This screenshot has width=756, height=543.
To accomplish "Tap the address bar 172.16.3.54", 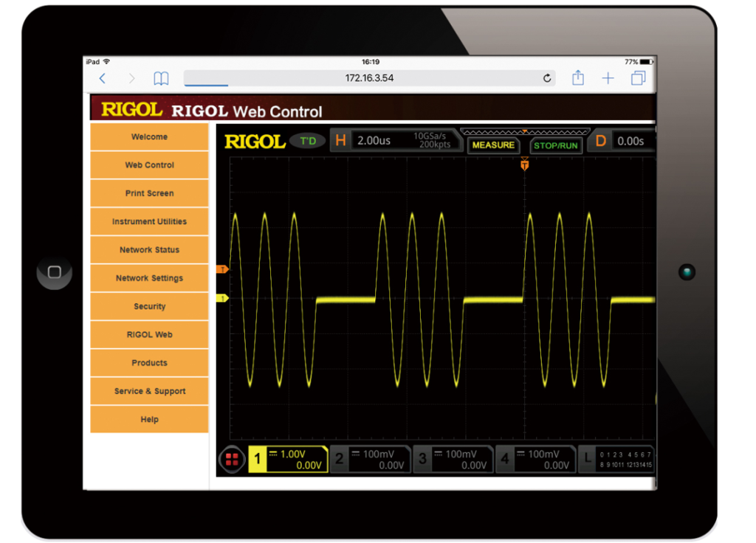I will pos(369,78).
